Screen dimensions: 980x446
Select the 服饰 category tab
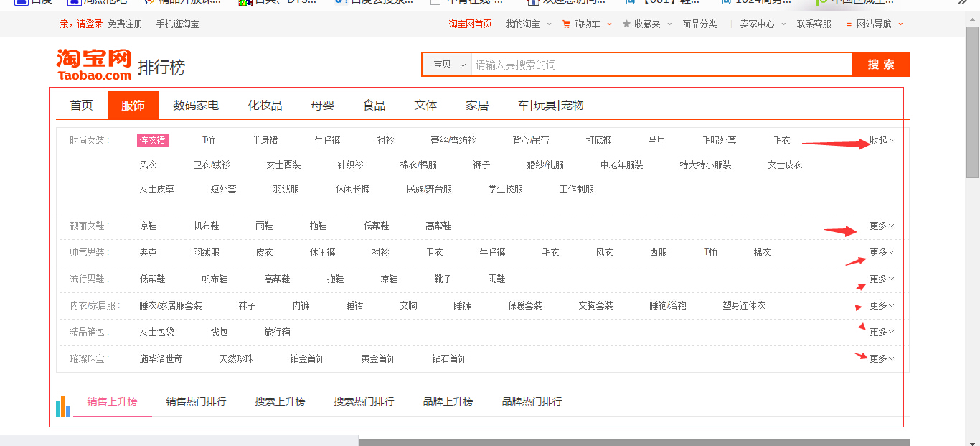coord(133,106)
